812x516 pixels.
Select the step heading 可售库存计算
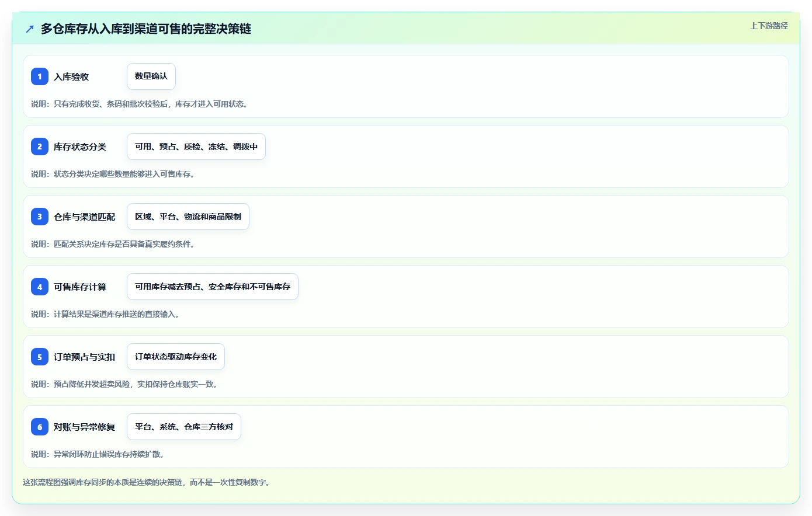80,287
